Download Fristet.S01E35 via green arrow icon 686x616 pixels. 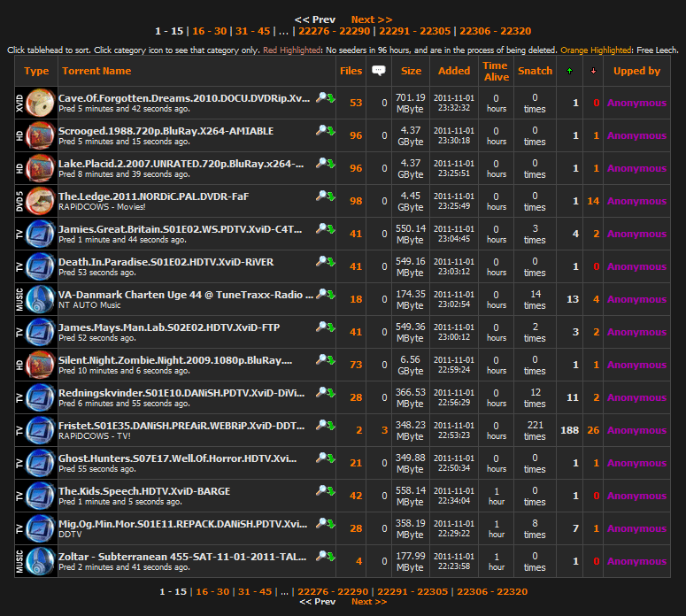point(331,426)
